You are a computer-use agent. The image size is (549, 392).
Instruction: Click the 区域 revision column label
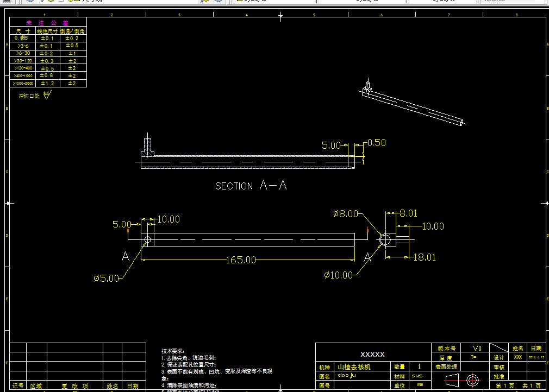pyautogui.click(x=36, y=386)
